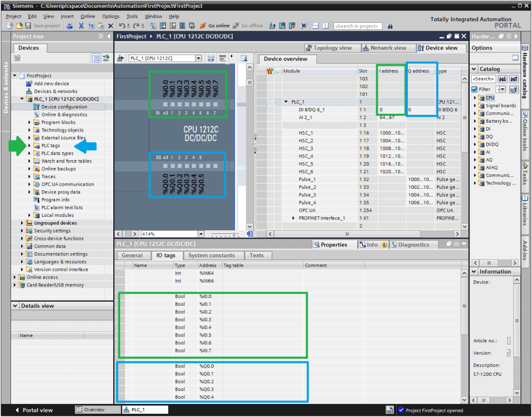Open Devices & networks in project tree
Viewport: 532px width, 417px height.
point(56,92)
